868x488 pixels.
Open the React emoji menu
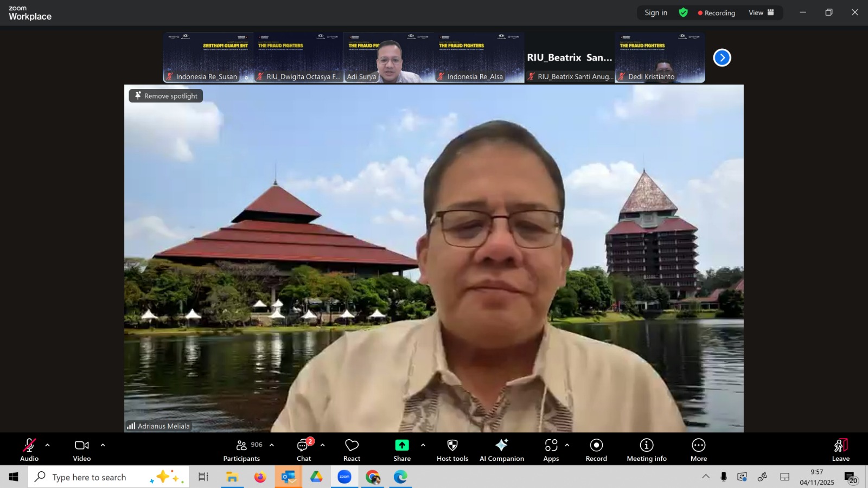[352, 450]
